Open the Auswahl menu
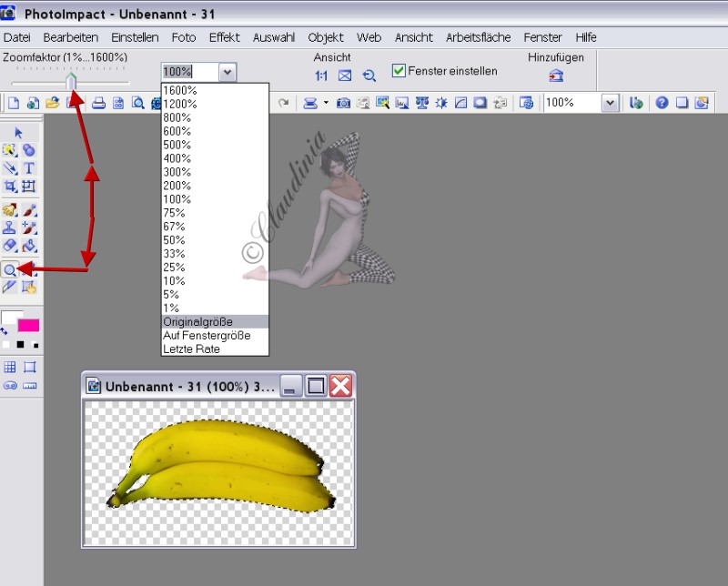The width and height of the screenshot is (728, 586). tap(274, 37)
